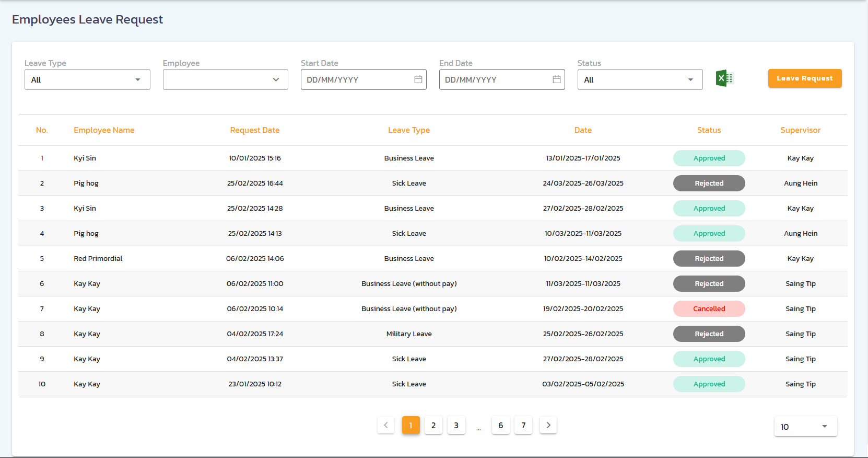Image resolution: width=868 pixels, height=458 pixels.
Task: Click the Rejected status badge for Red Primordial
Action: point(709,258)
